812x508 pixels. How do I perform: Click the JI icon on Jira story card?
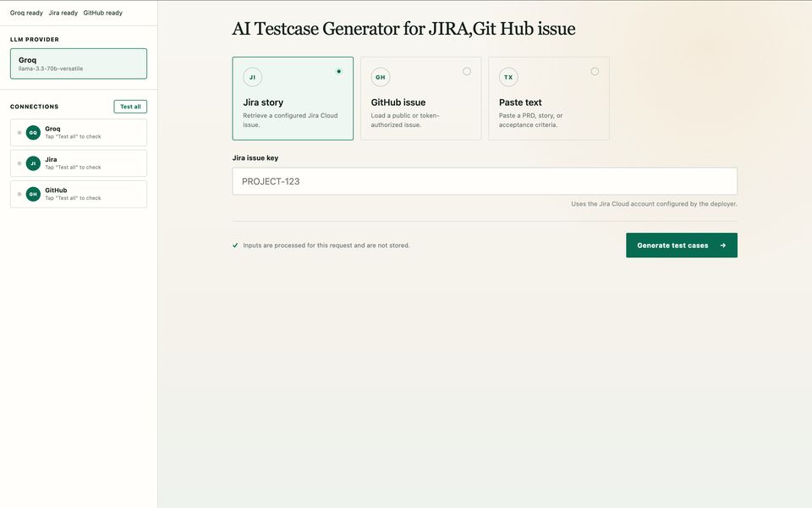pyautogui.click(x=252, y=77)
